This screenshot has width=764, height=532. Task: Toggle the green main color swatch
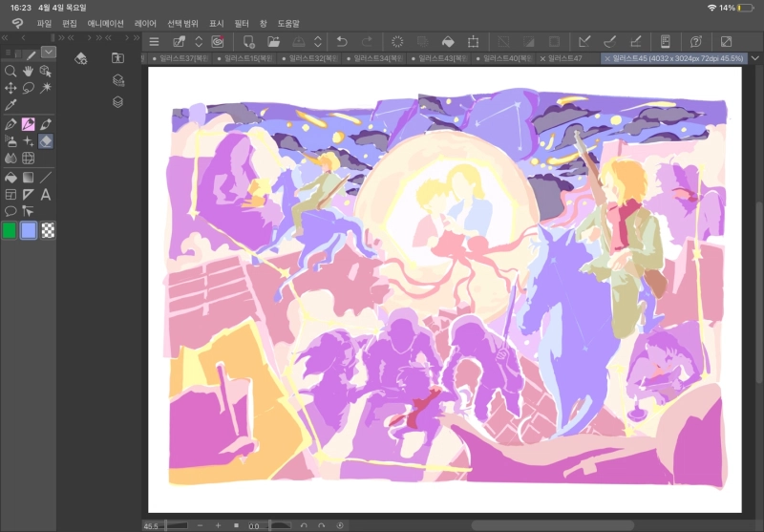(x=11, y=229)
